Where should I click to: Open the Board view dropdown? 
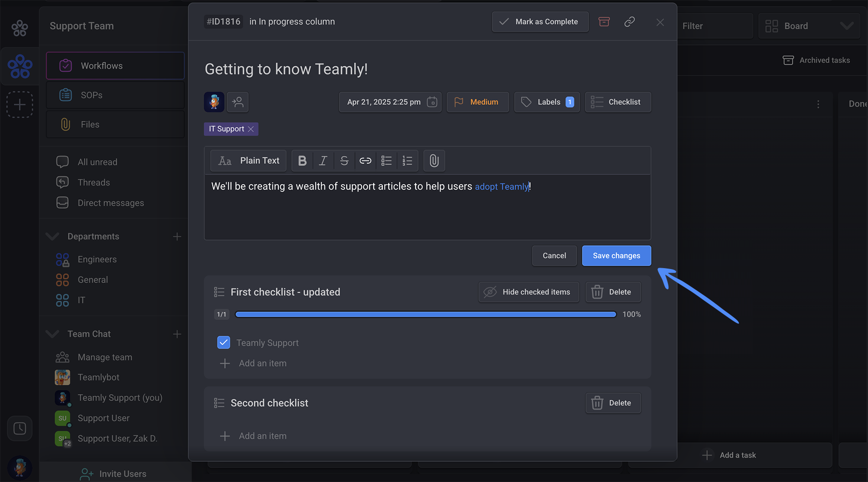[809, 26]
